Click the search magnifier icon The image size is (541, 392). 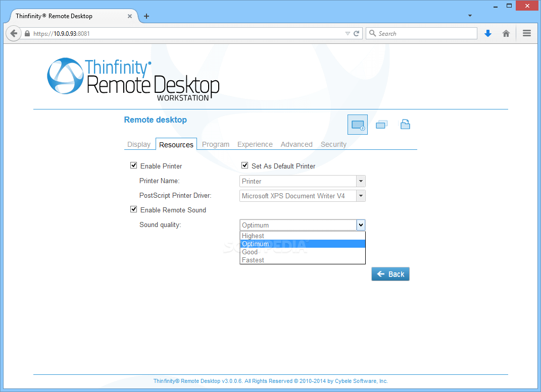pyautogui.click(x=372, y=33)
